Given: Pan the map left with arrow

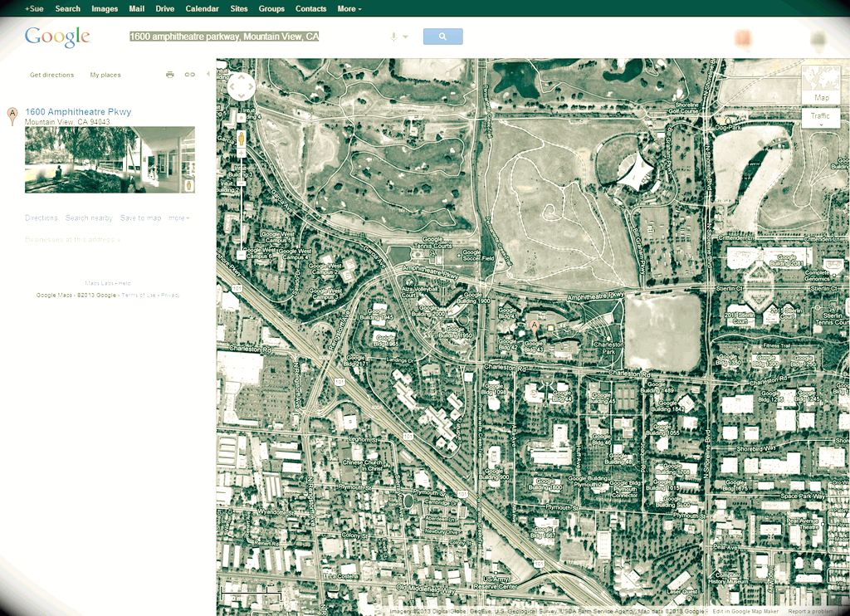Looking at the screenshot, I should coord(232,87).
